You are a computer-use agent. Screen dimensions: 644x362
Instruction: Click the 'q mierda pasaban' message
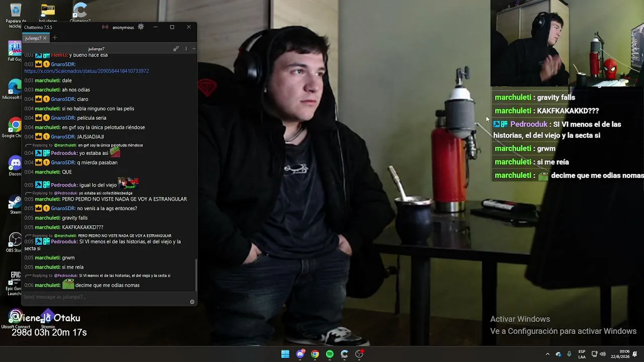coord(97,162)
